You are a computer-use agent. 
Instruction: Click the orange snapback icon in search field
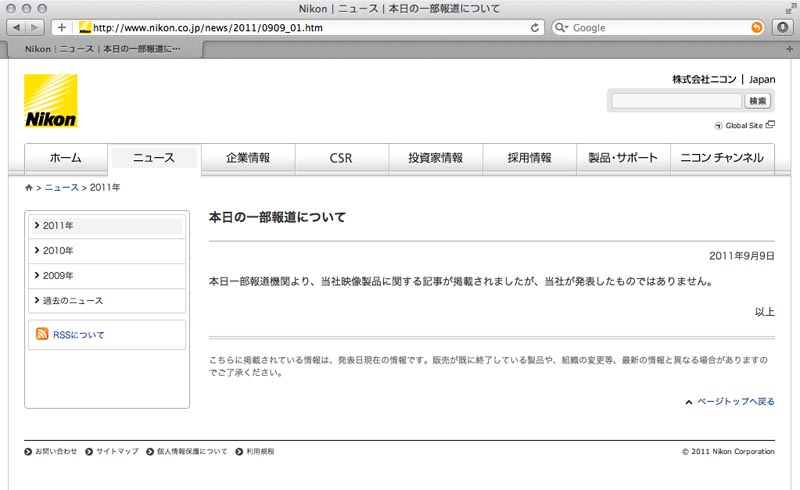757,28
